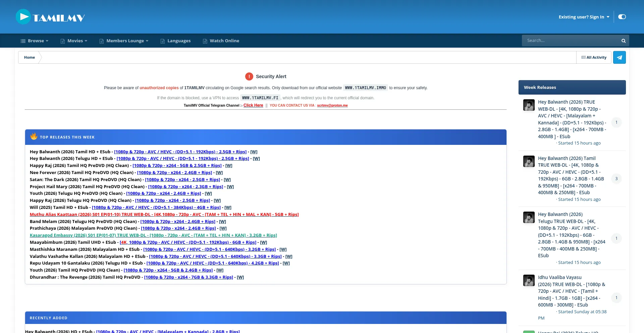Open Idhu Vaaliba Vayasu sidebar topic
Image resolution: width=644 pixels, height=333 pixels.
pyautogui.click(x=572, y=291)
